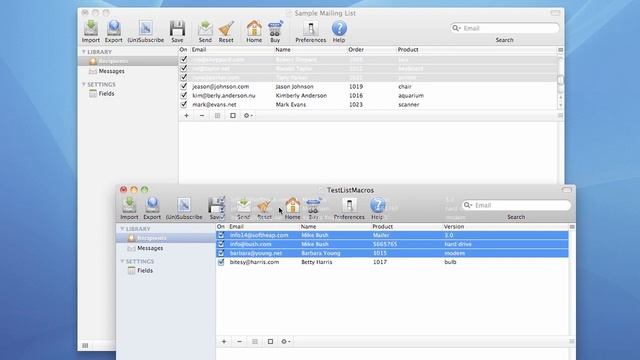The height and width of the screenshot is (360, 640).
Task: Click Send icon in Sample Mailing List window
Action: tap(205, 28)
